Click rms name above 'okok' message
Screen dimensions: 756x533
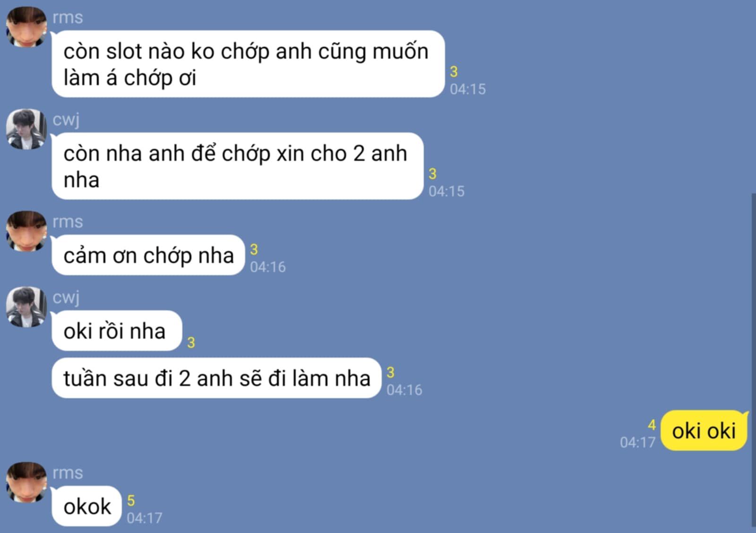tap(68, 473)
